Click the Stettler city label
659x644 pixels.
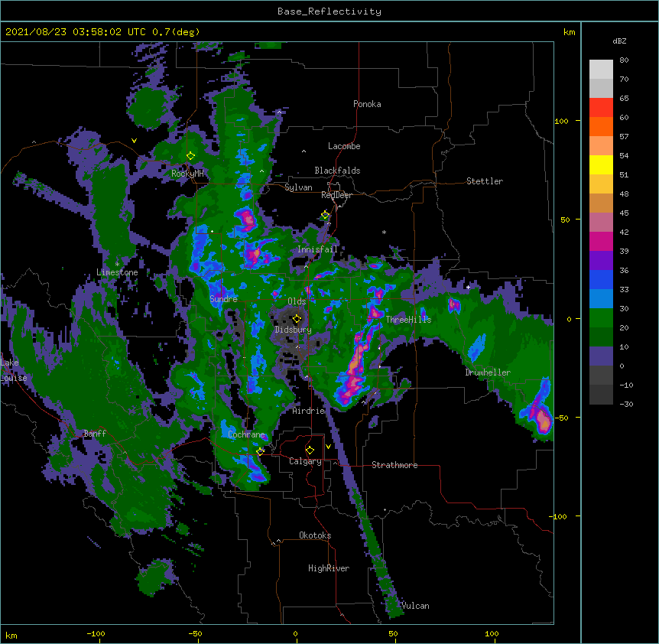485,181
